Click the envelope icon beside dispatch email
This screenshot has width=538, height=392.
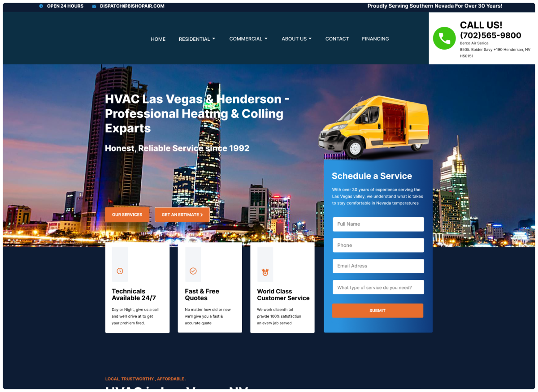tap(94, 6)
